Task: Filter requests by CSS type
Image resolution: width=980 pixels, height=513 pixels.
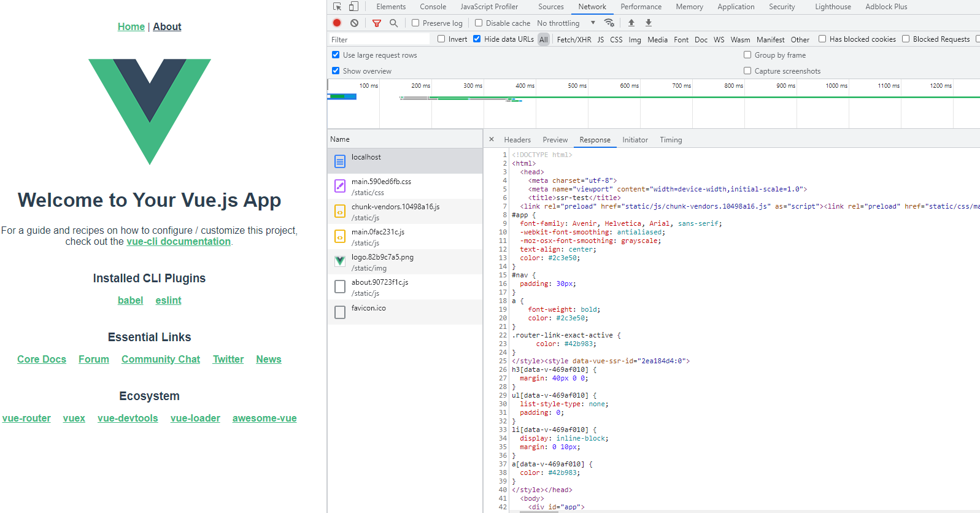Action: tap(616, 39)
